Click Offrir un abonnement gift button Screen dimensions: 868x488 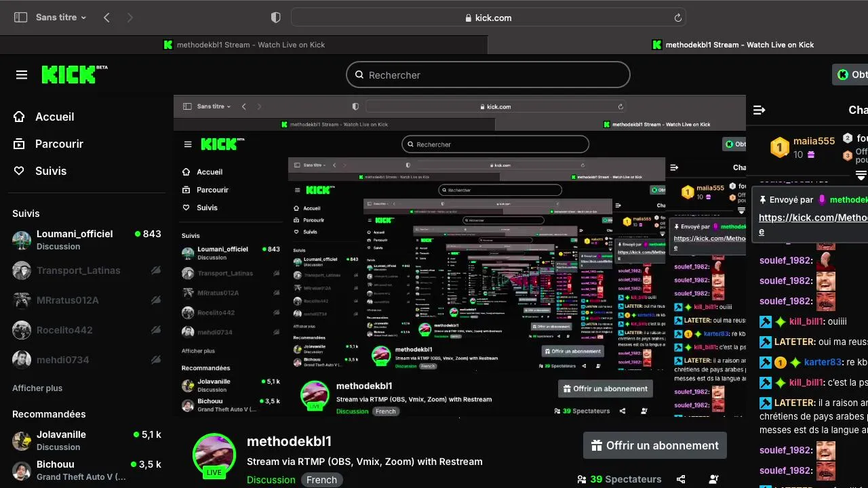pyautogui.click(x=655, y=445)
